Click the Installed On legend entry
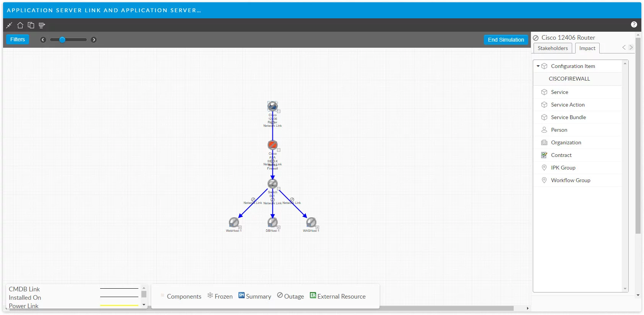 (25, 297)
